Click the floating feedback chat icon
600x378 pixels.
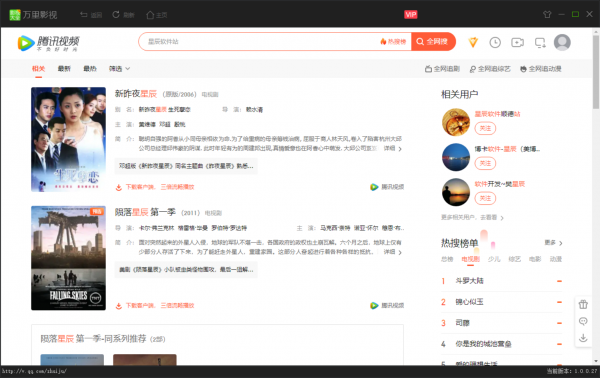click(x=583, y=321)
